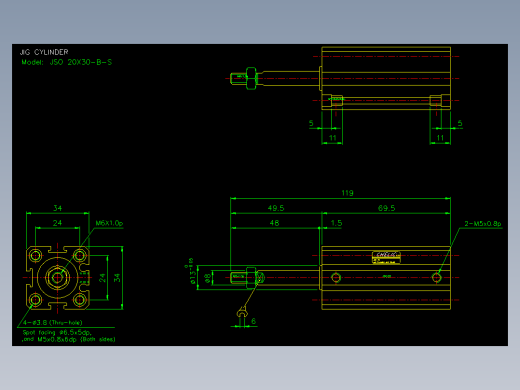Viewport: 520px width, 390px height.
Task: Select the vertical "34" dimension beside end view
Action: coord(117,278)
